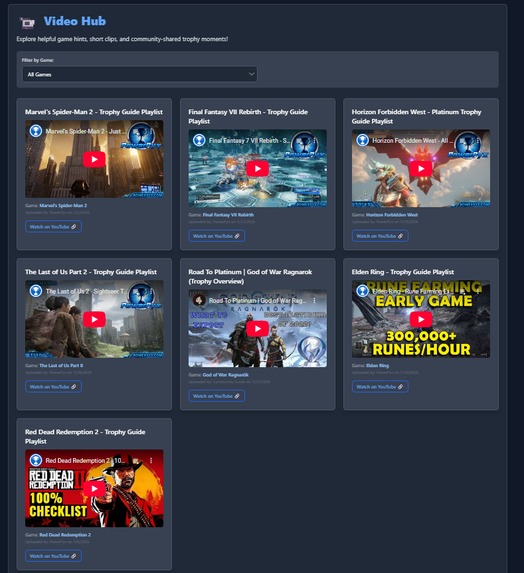Click the Road To Platinum embedded video title
Viewport: 524px width, 573px height.
[258, 300]
